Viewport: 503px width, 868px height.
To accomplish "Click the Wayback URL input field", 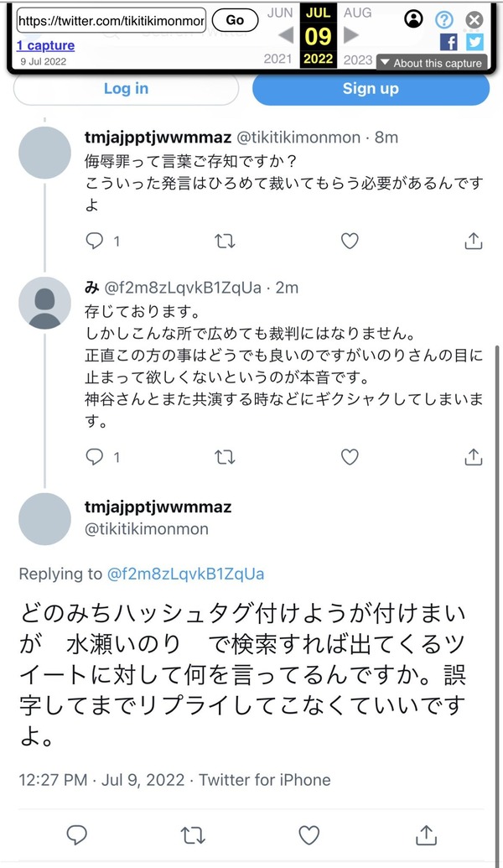I will point(111,21).
